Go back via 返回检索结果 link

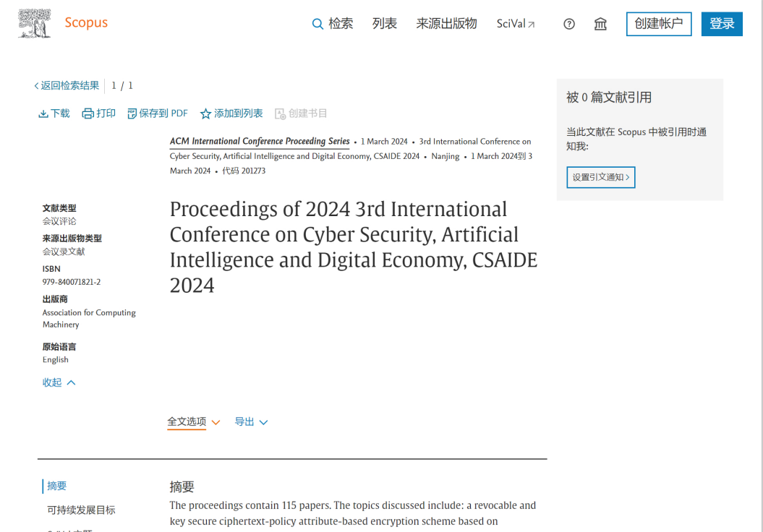pos(67,85)
